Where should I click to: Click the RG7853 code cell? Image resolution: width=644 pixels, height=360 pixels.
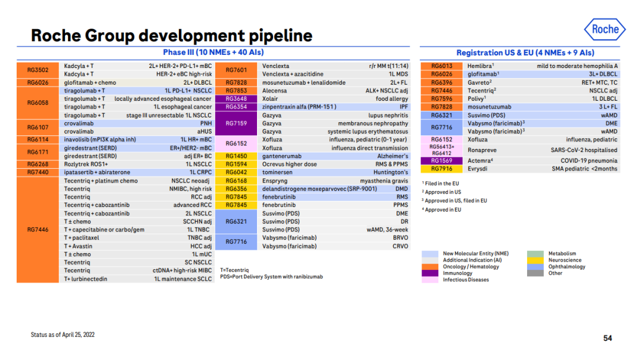236,91
